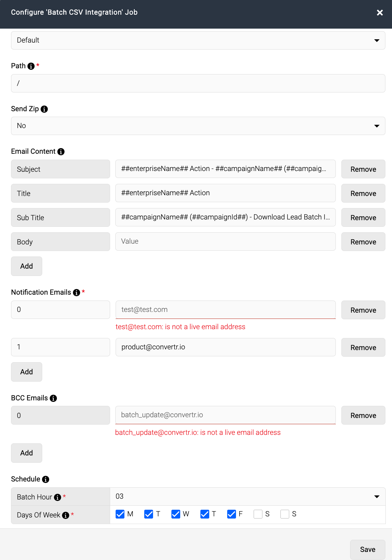Save the job configuration
Screen dimensions: 392x560
368,549
